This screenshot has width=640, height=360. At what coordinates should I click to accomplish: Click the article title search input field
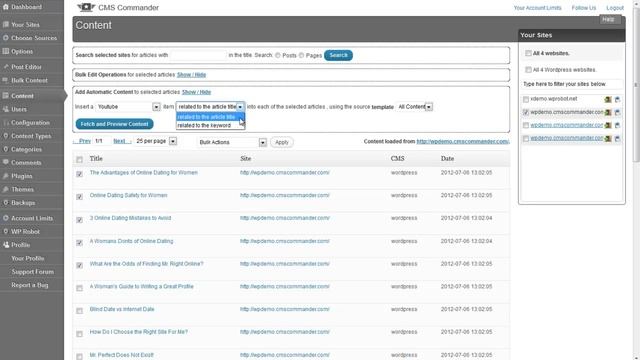pyautogui.click(x=198, y=55)
